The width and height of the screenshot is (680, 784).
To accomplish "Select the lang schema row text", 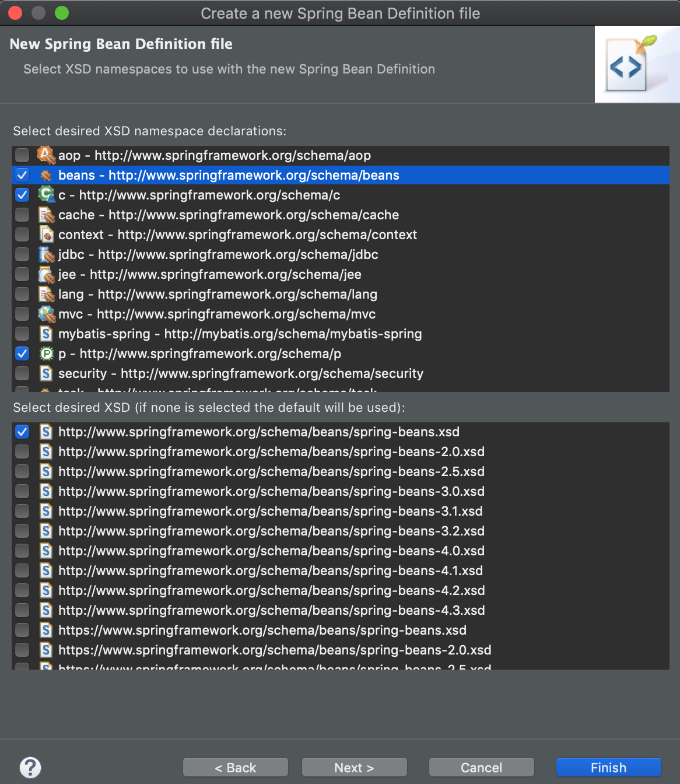I will click(x=218, y=294).
